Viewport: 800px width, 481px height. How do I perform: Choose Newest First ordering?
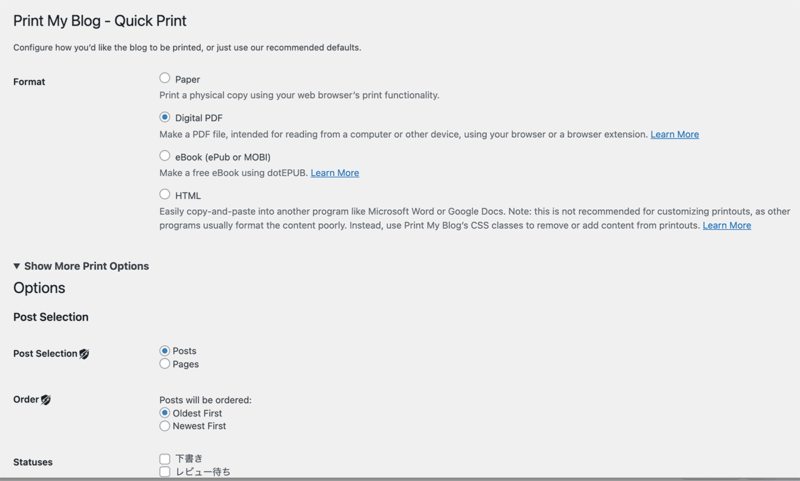tap(164, 426)
